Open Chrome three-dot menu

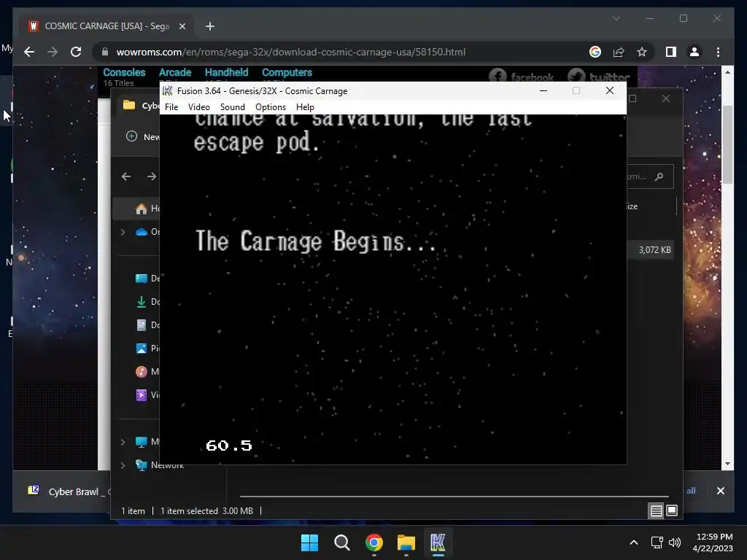click(718, 52)
